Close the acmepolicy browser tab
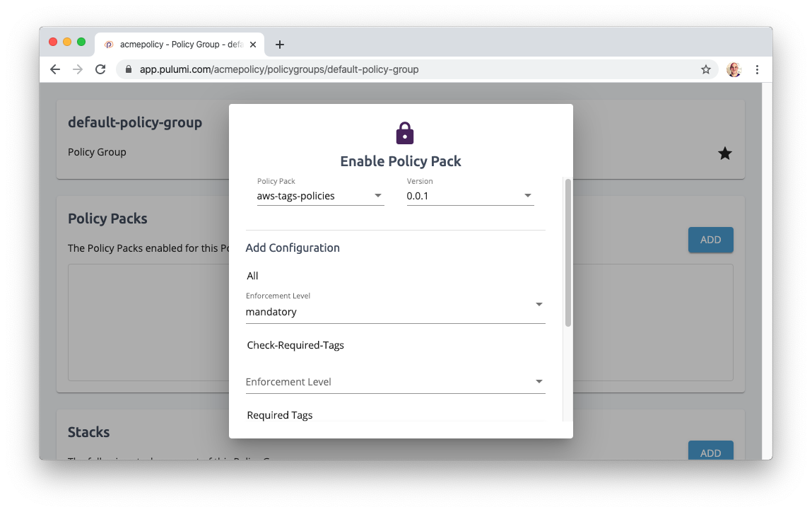 pyautogui.click(x=253, y=44)
